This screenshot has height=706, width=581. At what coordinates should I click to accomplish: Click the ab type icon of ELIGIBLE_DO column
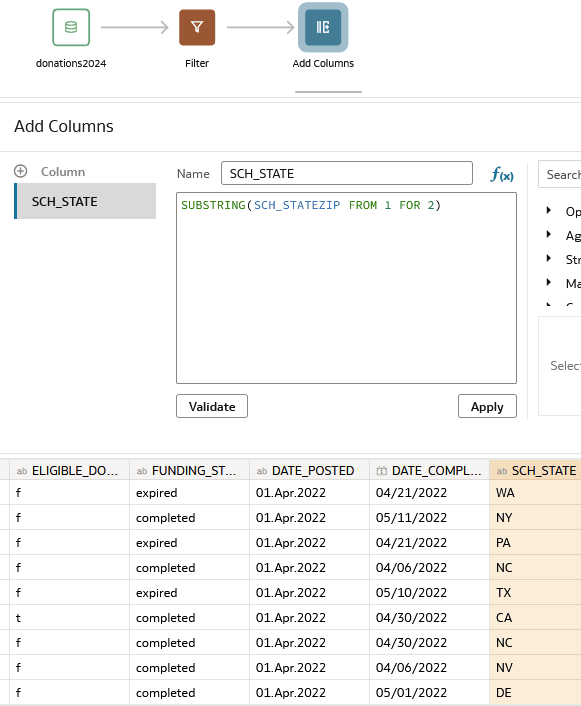[22, 471]
